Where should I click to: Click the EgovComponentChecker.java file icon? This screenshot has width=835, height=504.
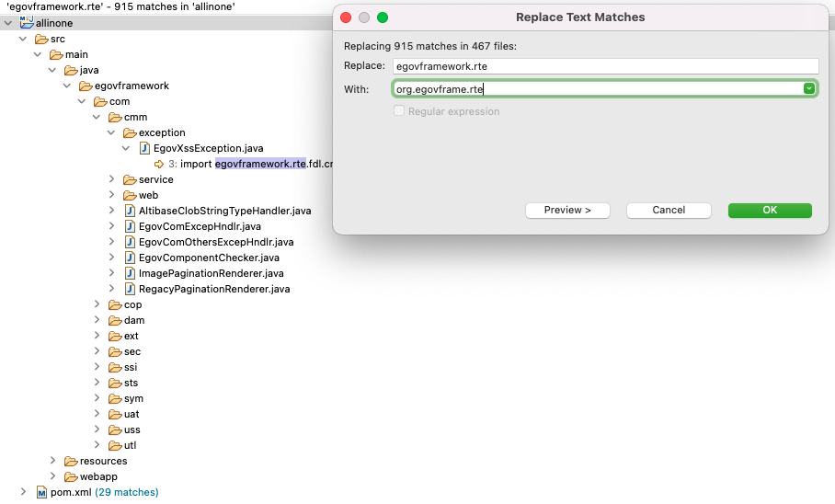coord(130,258)
